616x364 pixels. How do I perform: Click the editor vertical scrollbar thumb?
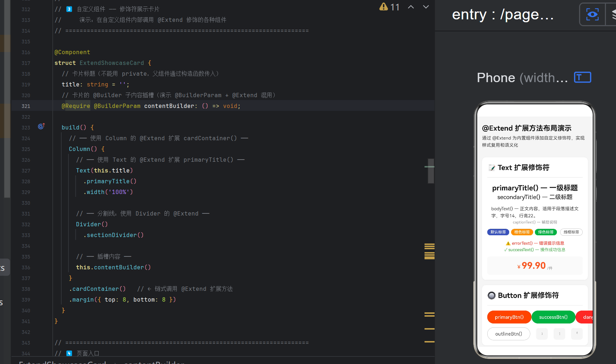point(431,171)
